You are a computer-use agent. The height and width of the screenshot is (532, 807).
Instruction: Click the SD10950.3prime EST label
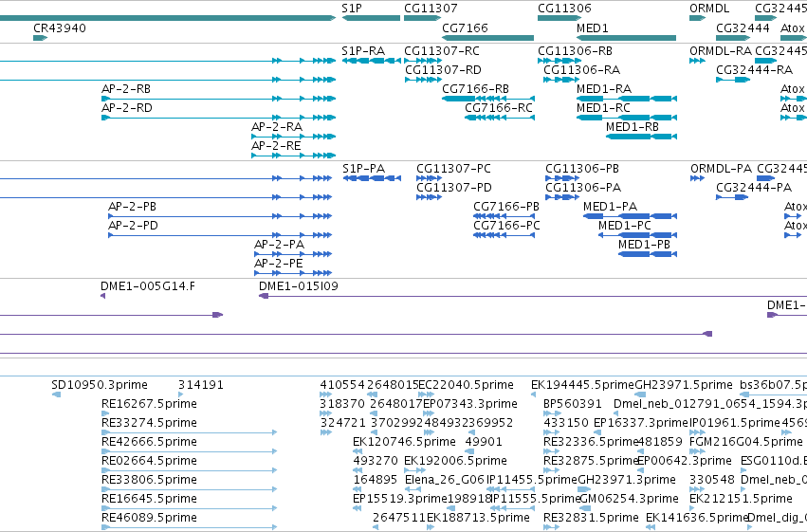point(100,385)
